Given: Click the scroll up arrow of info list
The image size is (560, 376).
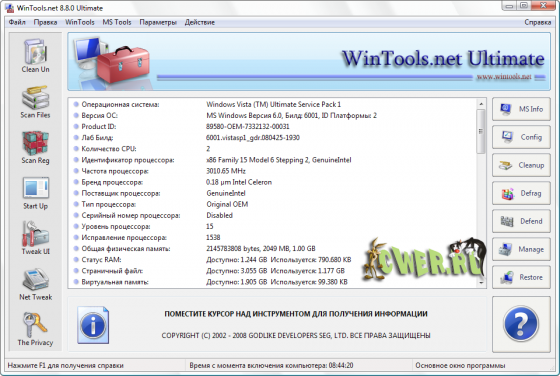Looking at the screenshot, I should [481, 104].
